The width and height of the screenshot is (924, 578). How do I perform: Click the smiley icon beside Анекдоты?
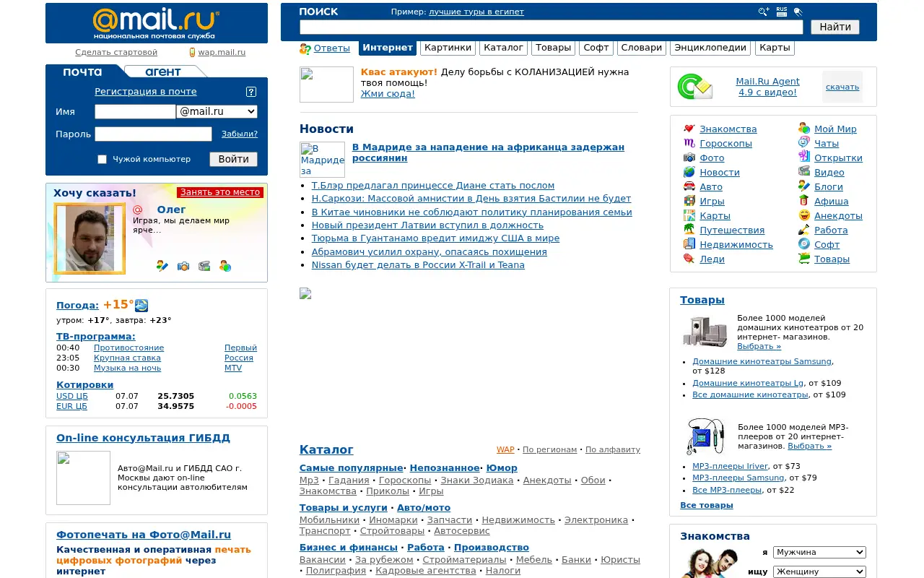click(x=804, y=215)
